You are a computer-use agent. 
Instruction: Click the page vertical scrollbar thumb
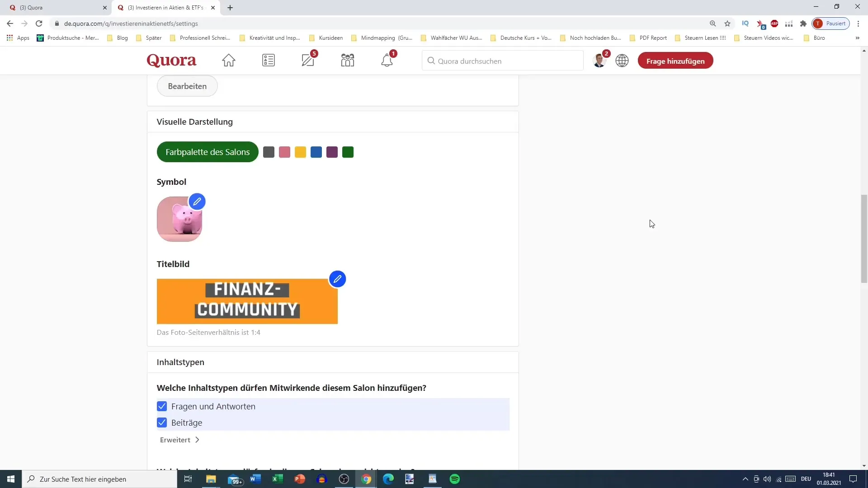[x=864, y=239]
